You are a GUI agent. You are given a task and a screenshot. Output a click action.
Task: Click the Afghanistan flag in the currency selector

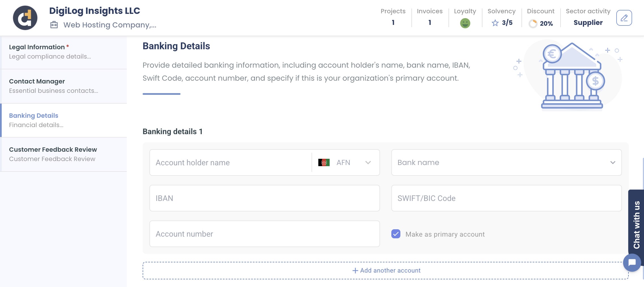pos(324,162)
